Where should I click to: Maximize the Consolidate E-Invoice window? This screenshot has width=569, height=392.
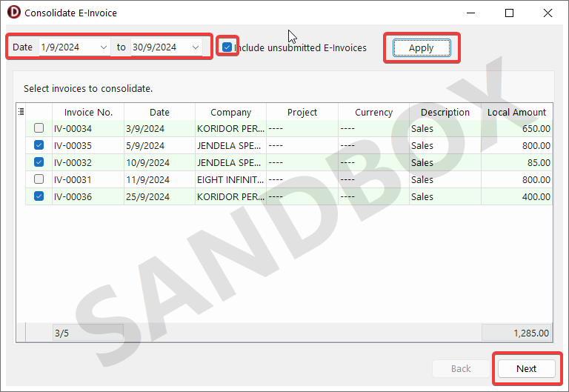509,13
